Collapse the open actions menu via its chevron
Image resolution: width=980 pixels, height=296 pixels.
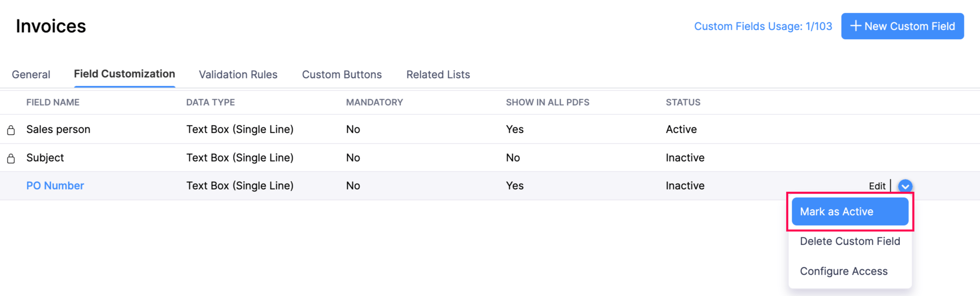tap(905, 186)
